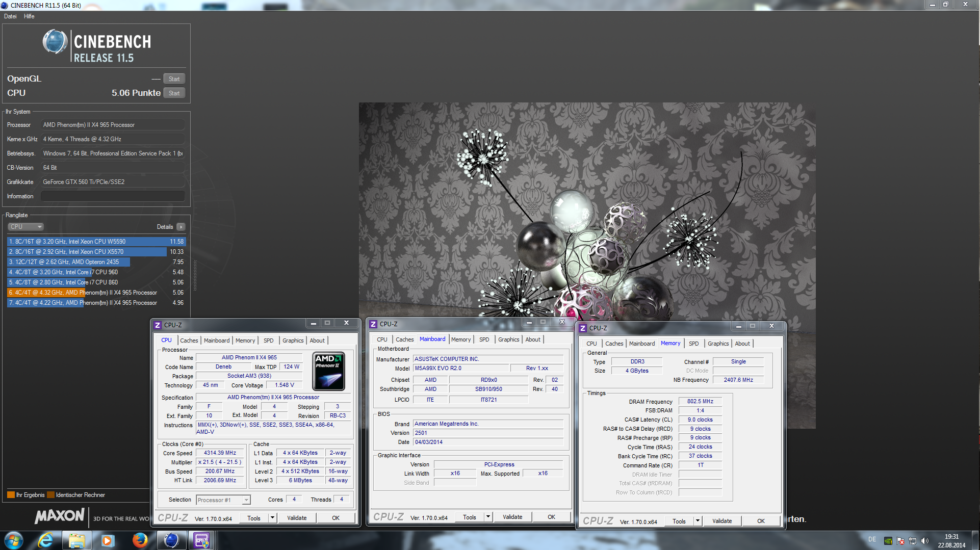Expand the Details arrow in Rangliste
980x550 pixels.
181,227
